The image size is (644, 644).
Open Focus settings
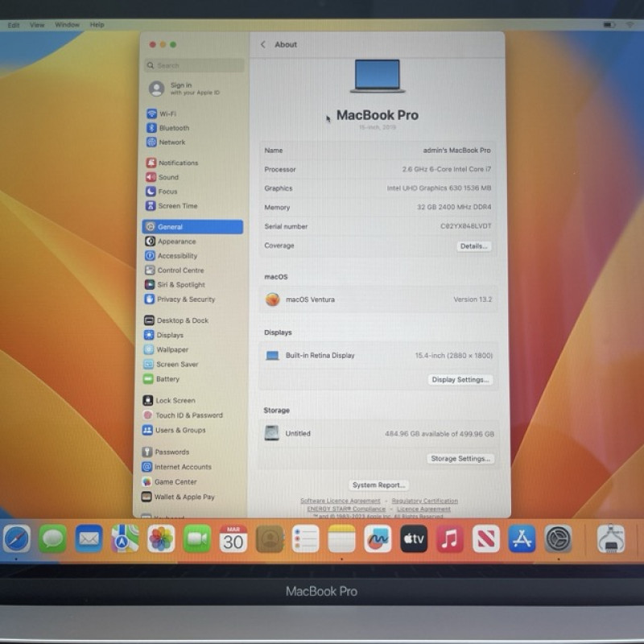[x=161, y=192]
